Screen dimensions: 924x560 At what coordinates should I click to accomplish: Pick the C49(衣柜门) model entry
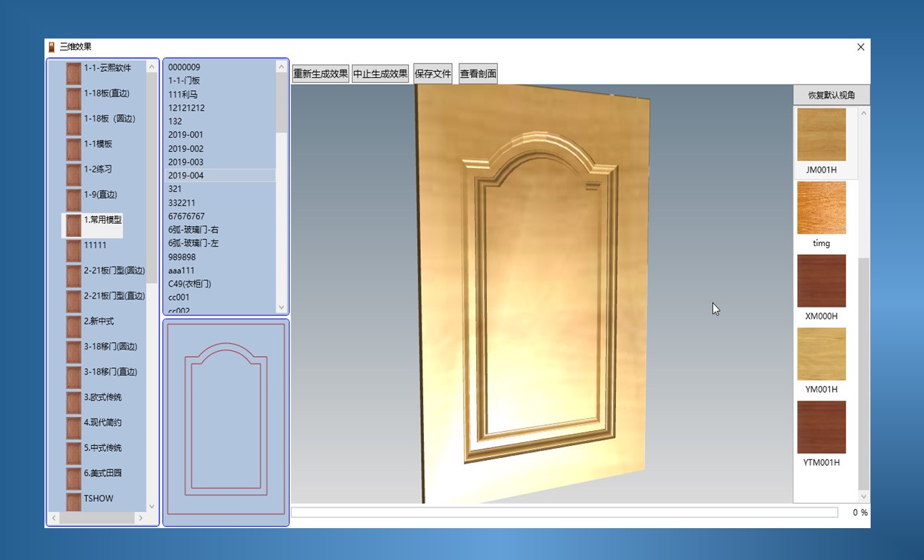tap(190, 284)
